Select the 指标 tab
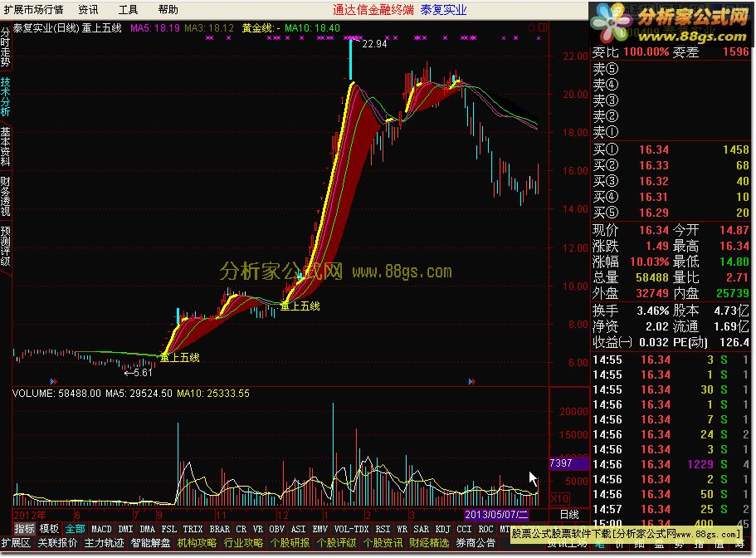 pos(24,529)
